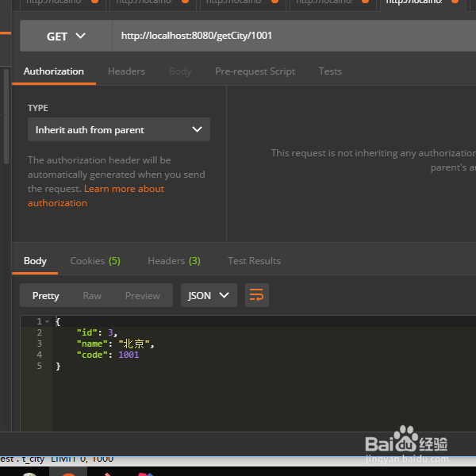Image resolution: width=476 pixels, height=476 pixels.
Task: Click the "code" key in the response
Action: click(x=92, y=355)
